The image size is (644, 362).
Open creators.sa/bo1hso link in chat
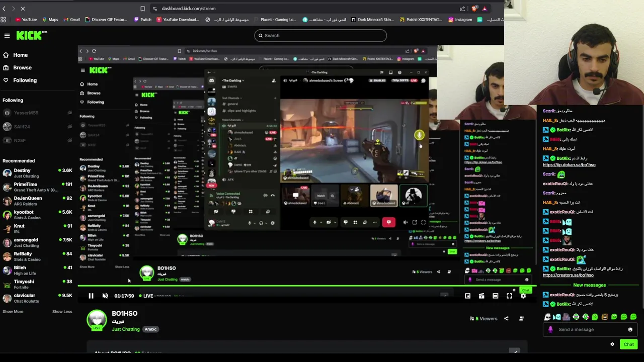tap(568, 275)
